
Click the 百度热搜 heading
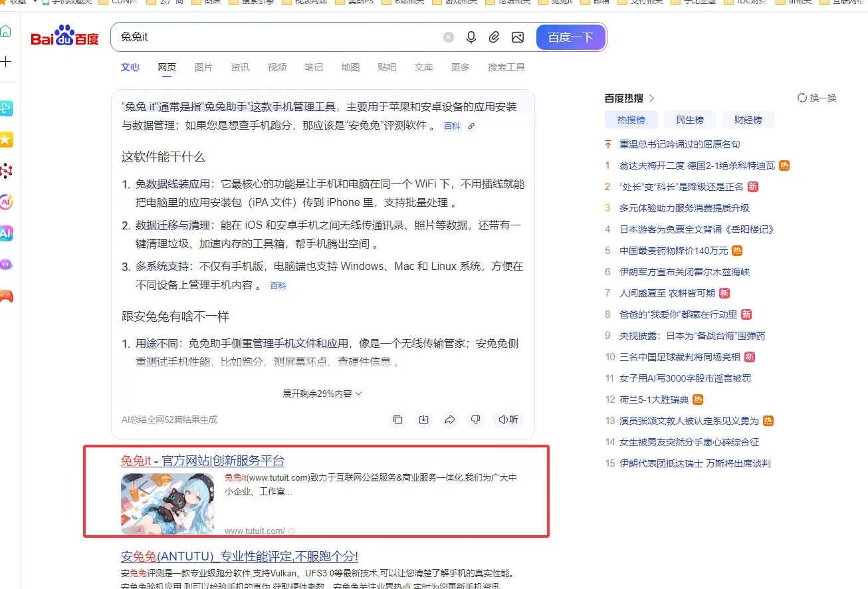[x=624, y=98]
